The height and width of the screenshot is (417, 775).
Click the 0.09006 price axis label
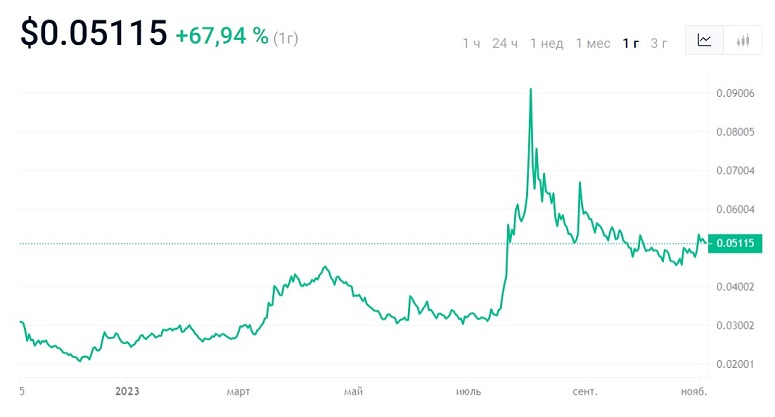point(734,94)
